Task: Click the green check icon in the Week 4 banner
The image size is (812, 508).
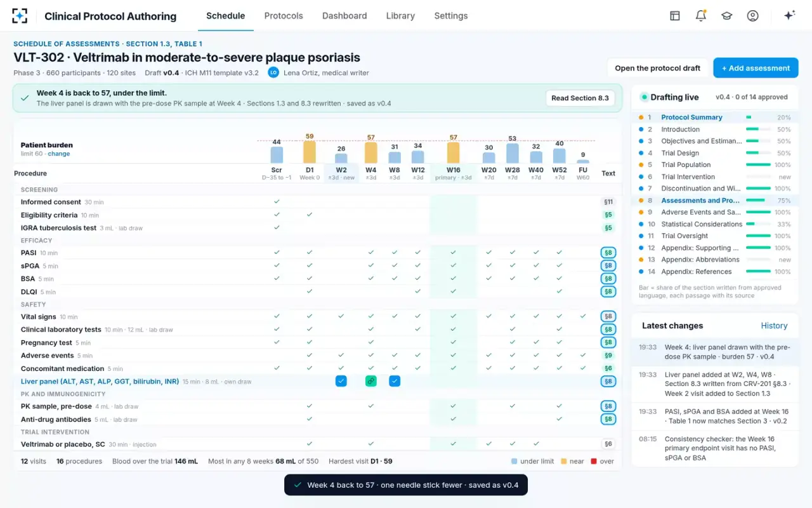Action: [x=25, y=98]
